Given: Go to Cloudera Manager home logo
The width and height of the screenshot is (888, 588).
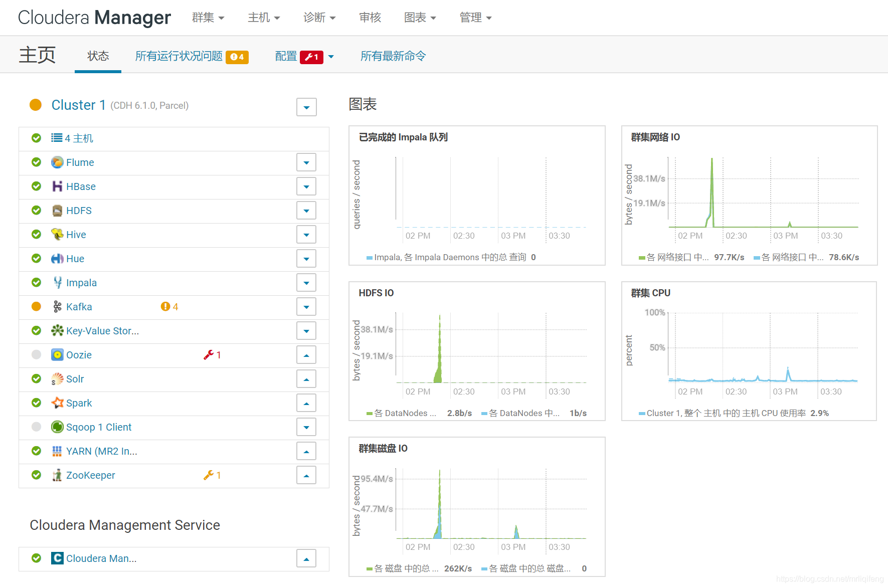Looking at the screenshot, I should tap(94, 18).
